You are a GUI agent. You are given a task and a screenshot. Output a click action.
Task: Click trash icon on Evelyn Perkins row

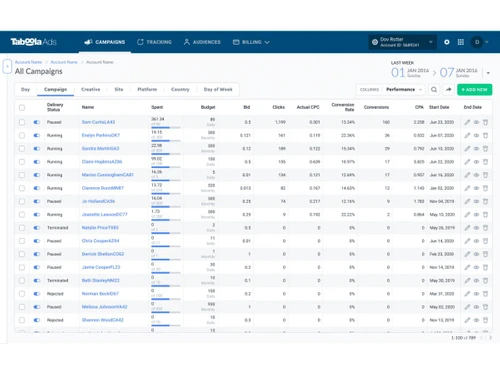pos(485,135)
